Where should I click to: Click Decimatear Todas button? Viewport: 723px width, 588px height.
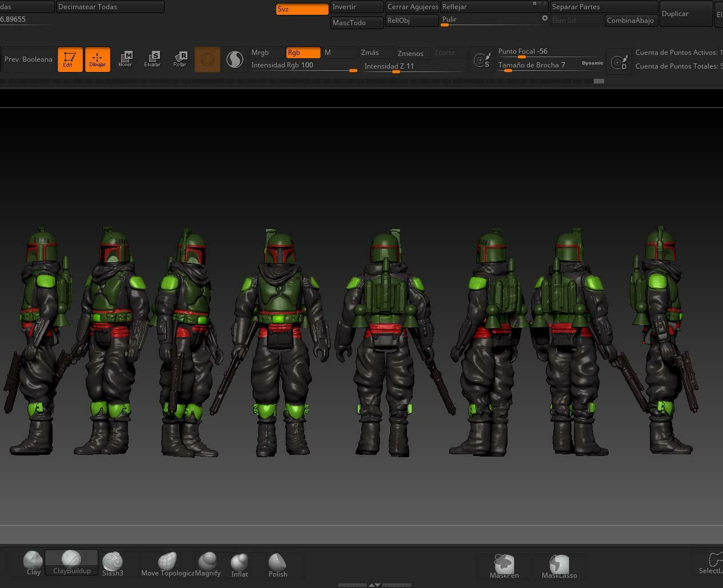pos(110,7)
